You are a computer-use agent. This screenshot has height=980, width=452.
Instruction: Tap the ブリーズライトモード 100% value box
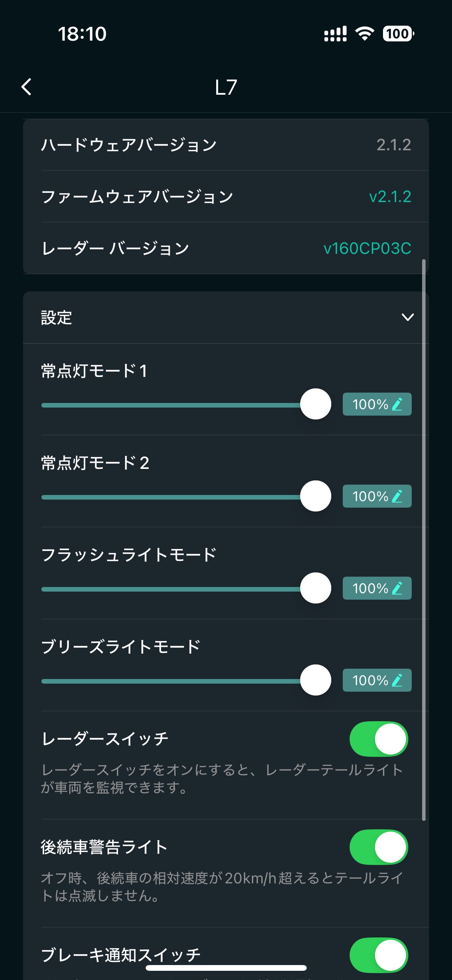click(x=370, y=680)
